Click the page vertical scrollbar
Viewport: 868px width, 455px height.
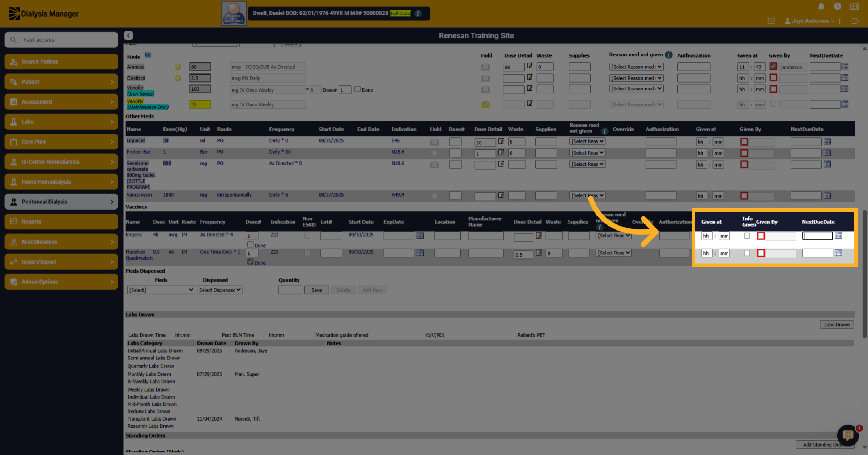pyautogui.click(x=864, y=273)
